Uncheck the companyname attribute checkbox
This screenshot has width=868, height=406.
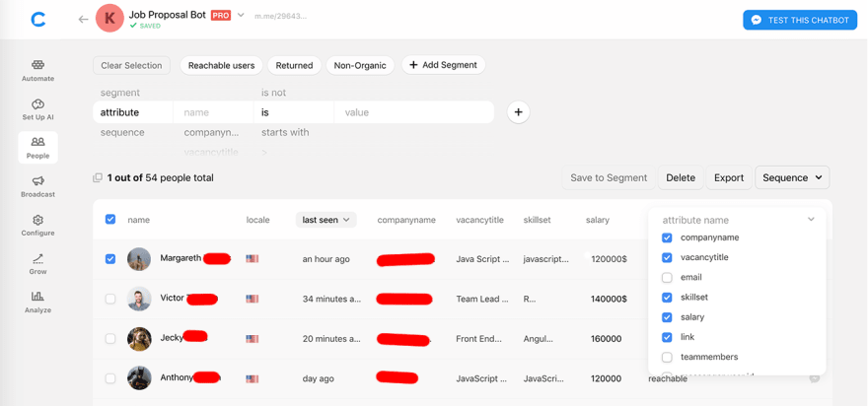tap(667, 237)
